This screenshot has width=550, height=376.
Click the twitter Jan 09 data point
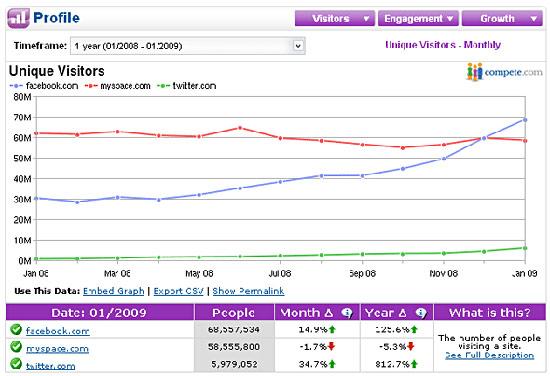tap(525, 248)
